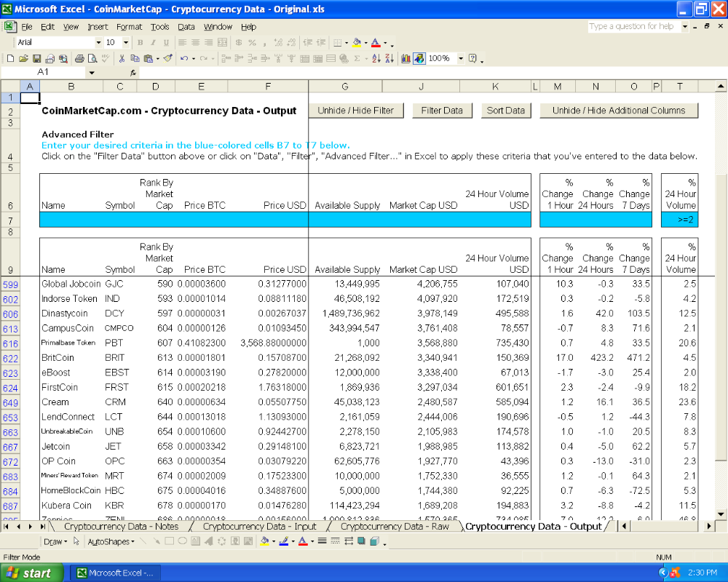Apply blue Line Color on drawing toolbar
The height and width of the screenshot is (582, 728).
coord(283,541)
